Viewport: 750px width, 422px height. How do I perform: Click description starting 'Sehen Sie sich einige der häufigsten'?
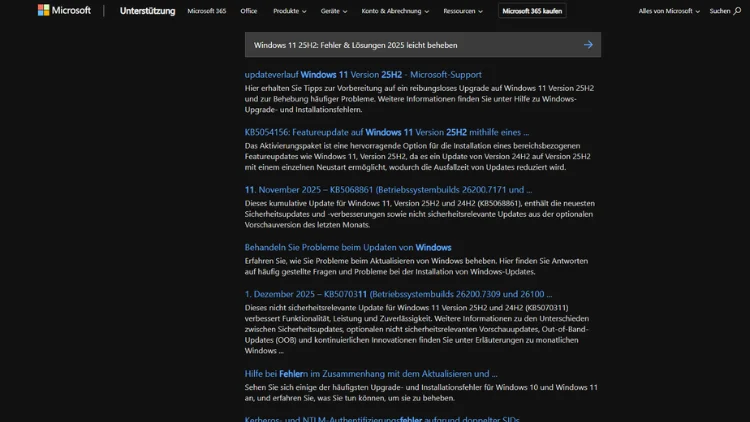421,392
